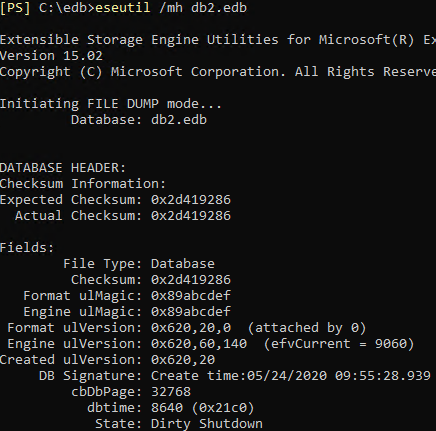Click the text '(efvCurrent = 9060)'

[x=339, y=344]
